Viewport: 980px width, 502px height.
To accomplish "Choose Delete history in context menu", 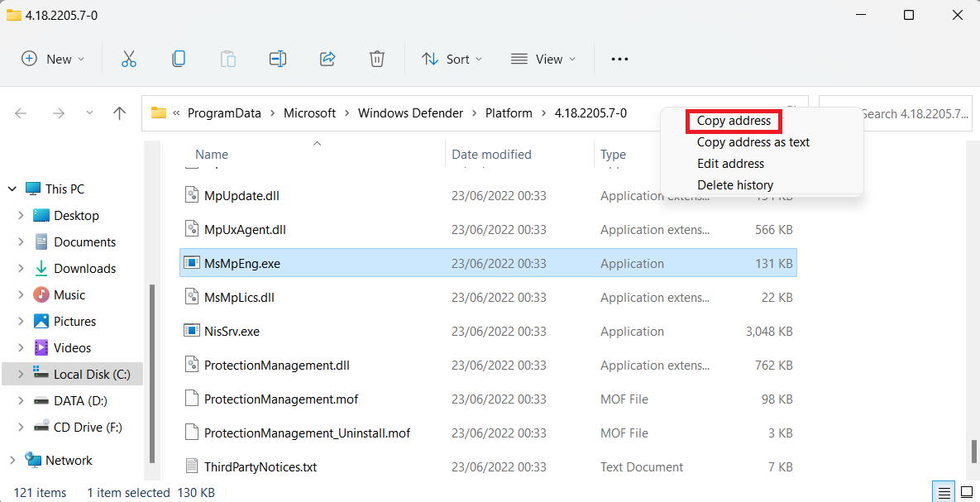I will 735,185.
